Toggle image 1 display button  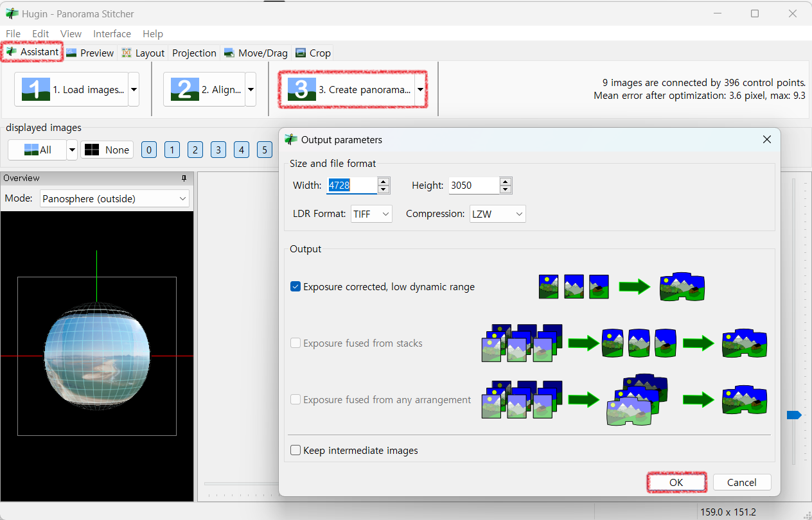coord(172,150)
